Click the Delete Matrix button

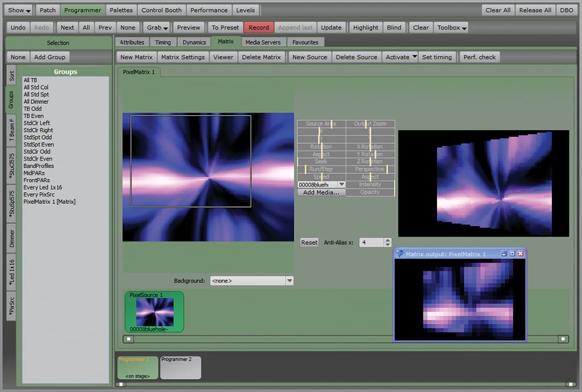261,57
